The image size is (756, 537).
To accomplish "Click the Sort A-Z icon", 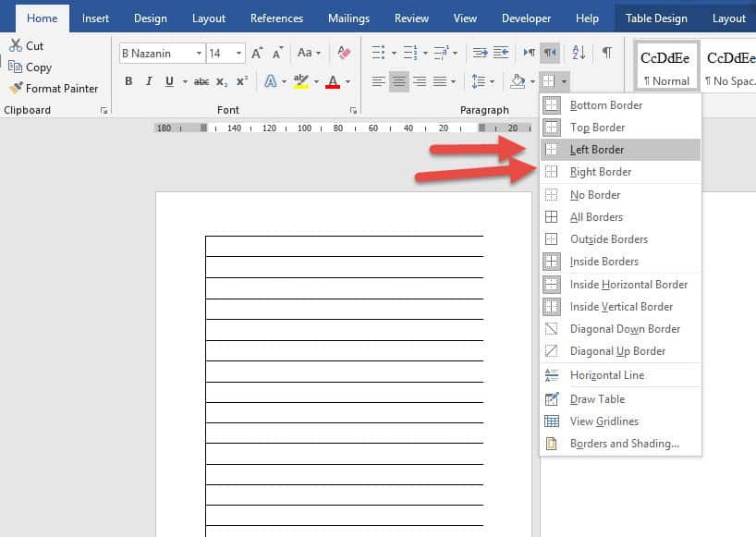I will tap(579, 53).
